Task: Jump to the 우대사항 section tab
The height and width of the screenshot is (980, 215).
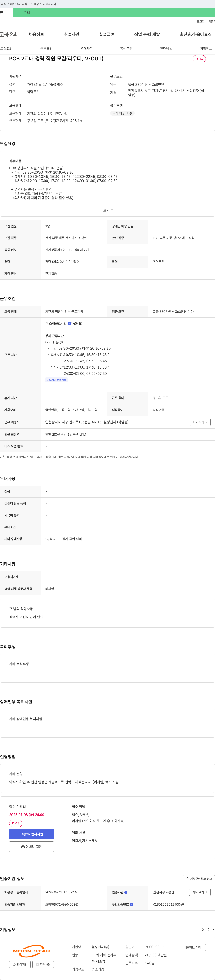Action: tap(86, 49)
